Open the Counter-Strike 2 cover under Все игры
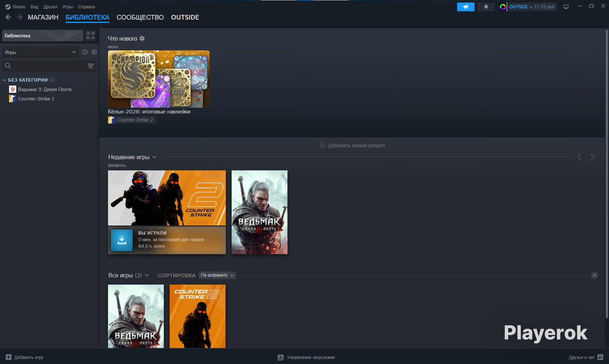 (x=197, y=316)
